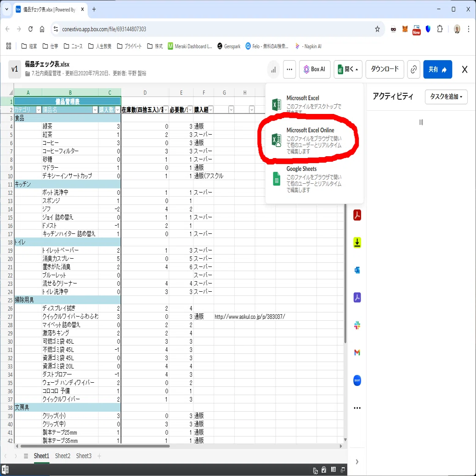This screenshot has width=476, height=476.
Task: Click the 緑茶 cell
Action: pyautogui.click(x=70, y=126)
